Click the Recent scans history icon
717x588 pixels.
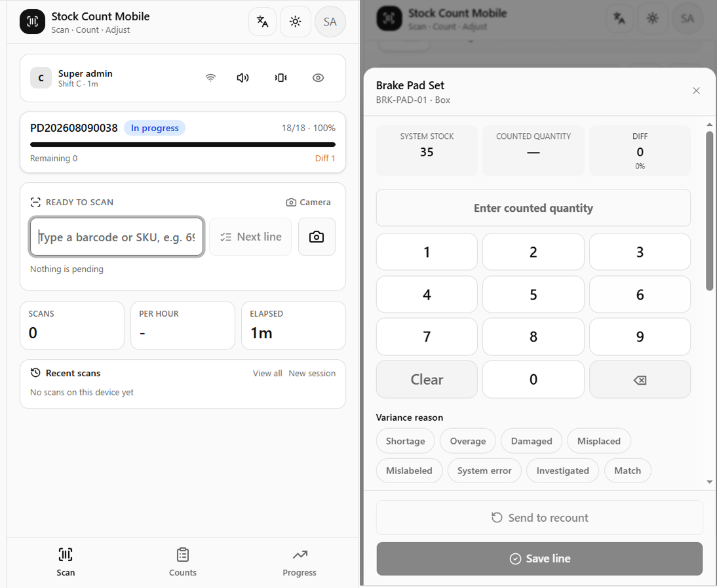pos(35,372)
